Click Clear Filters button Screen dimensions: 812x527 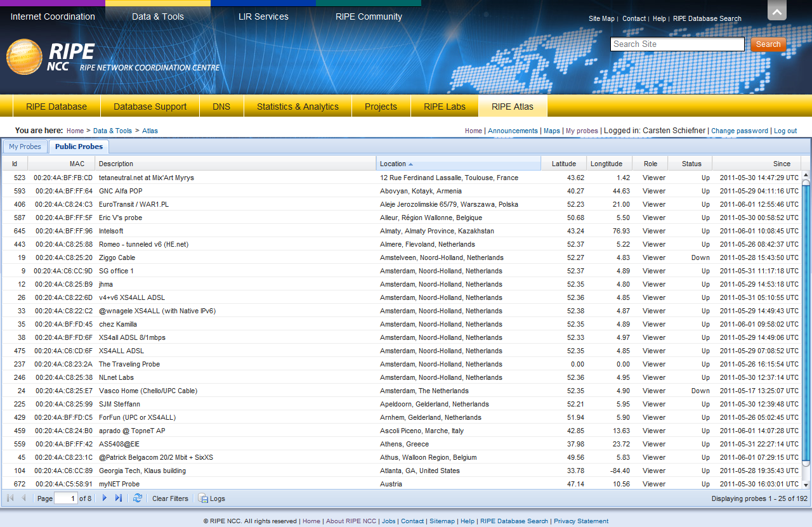point(170,498)
